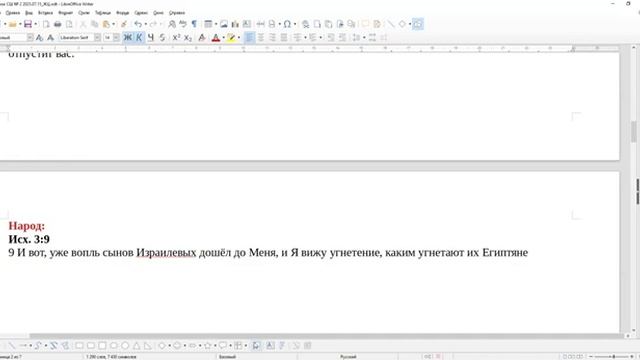The image size is (640, 360).
Task: Toggle align left paragraph
Action: (x=249, y=38)
